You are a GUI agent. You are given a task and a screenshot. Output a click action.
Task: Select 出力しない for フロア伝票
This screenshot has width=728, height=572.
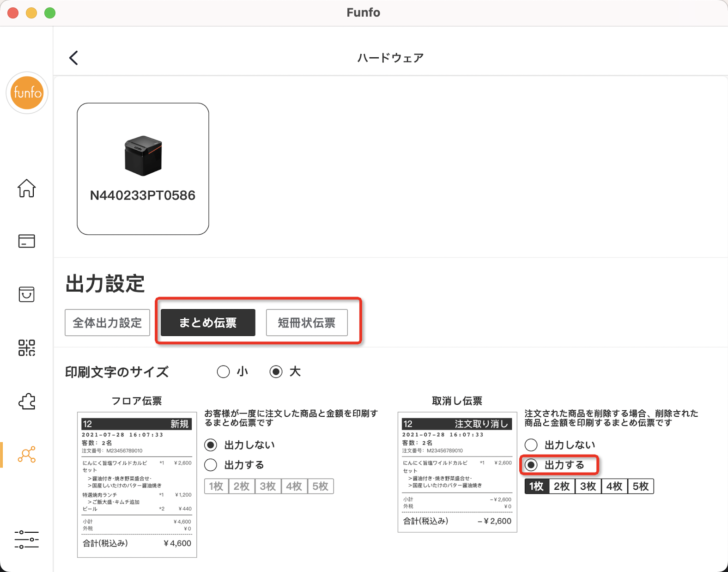211,445
